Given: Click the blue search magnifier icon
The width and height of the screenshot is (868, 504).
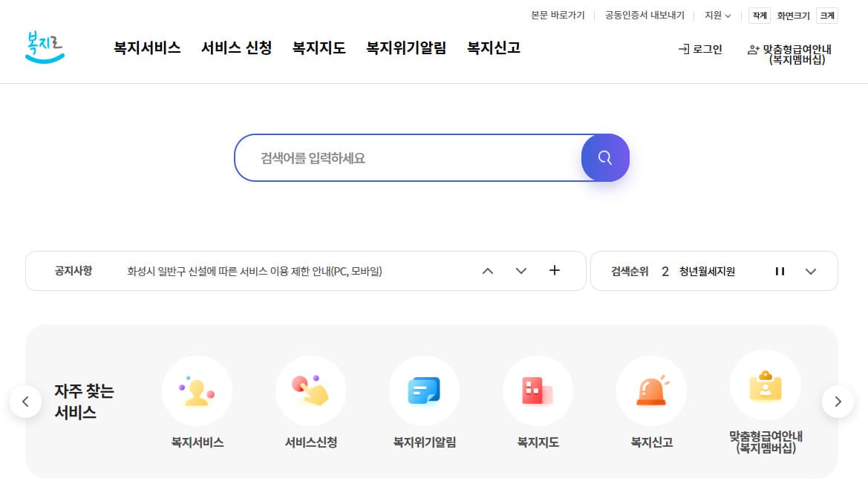Looking at the screenshot, I should [604, 157].
